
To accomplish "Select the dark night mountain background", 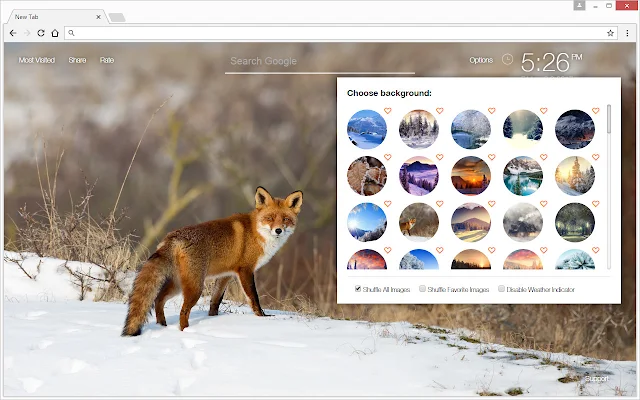I will tap(575, 129).
